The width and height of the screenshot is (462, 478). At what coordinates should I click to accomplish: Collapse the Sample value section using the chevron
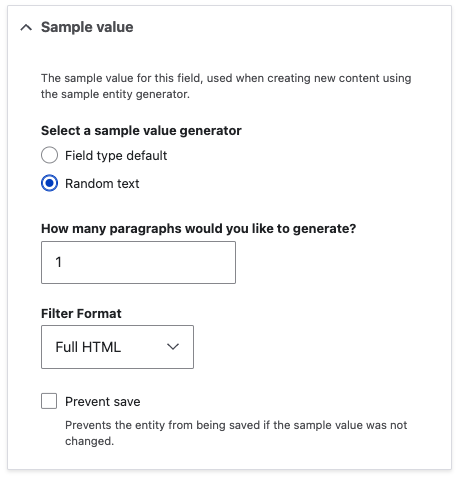[26, 27]
